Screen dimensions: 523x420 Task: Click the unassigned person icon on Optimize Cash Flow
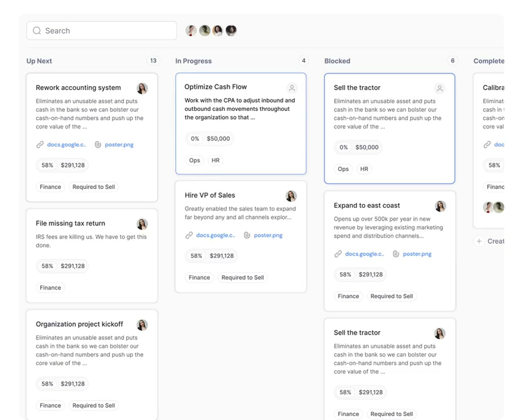click(292, 88)
